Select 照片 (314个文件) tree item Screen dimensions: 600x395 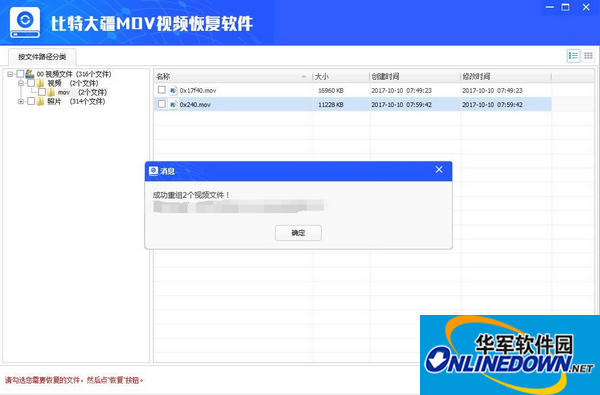tap(76, 101)
